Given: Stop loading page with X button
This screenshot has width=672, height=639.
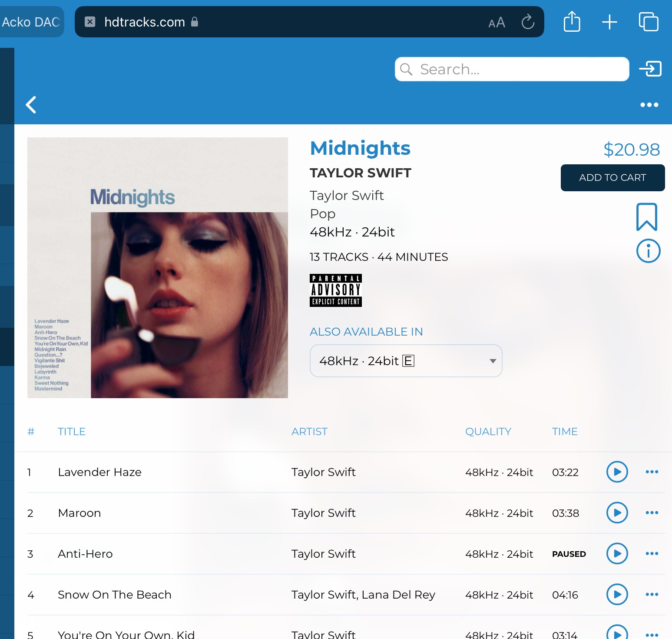Looking at the screenshot, I should (x=90, y=22).
